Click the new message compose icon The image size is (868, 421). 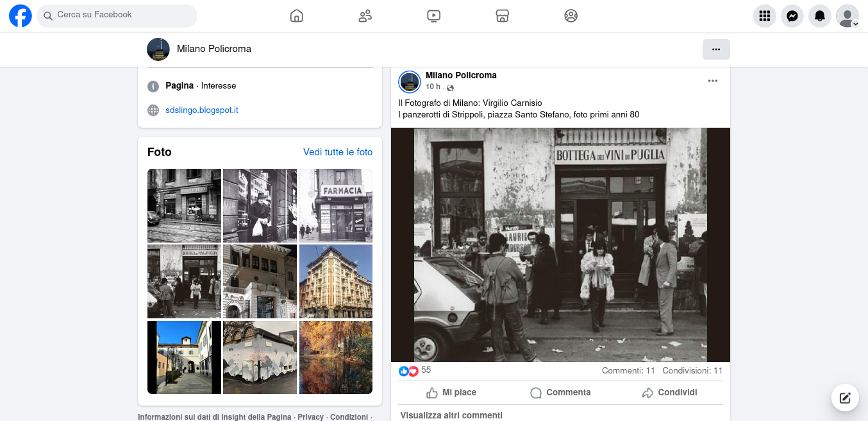845,398
